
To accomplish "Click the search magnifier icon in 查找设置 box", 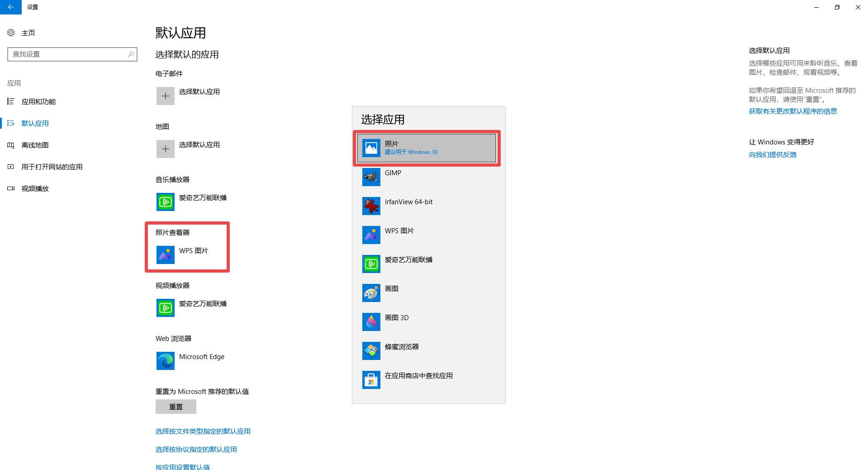I will pyautogui.click(x=131, y=54).
